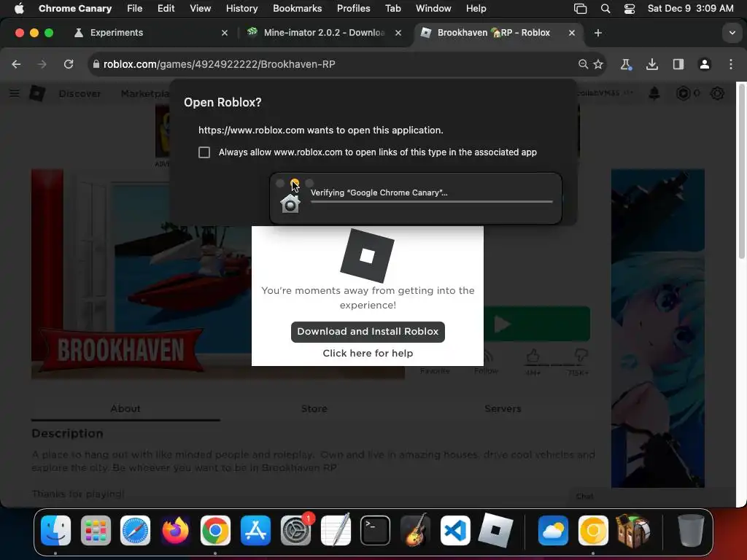Viewport: 747px width, 560px height.
Task: Click the 'Click here for help' link
Action: [x=368, y=354]
